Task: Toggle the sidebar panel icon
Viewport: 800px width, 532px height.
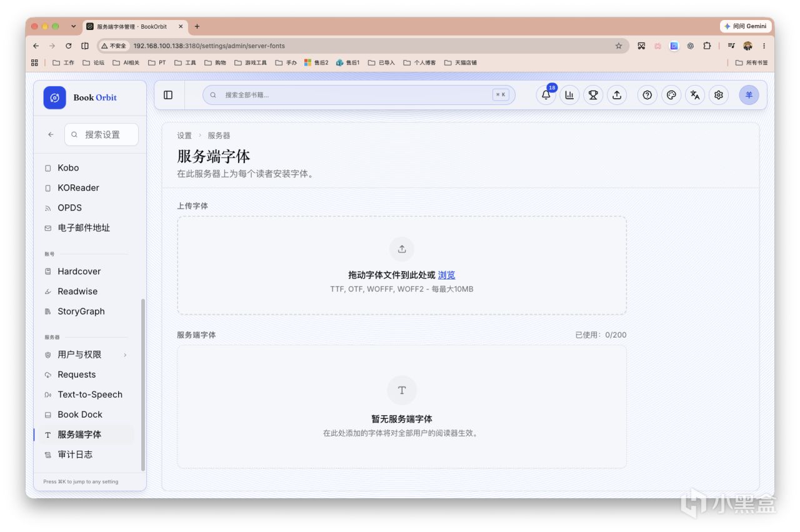Action: coord(168,95)
